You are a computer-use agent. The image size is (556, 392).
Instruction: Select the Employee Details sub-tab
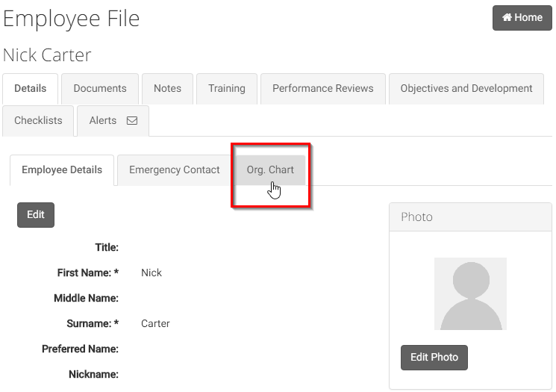62,170
